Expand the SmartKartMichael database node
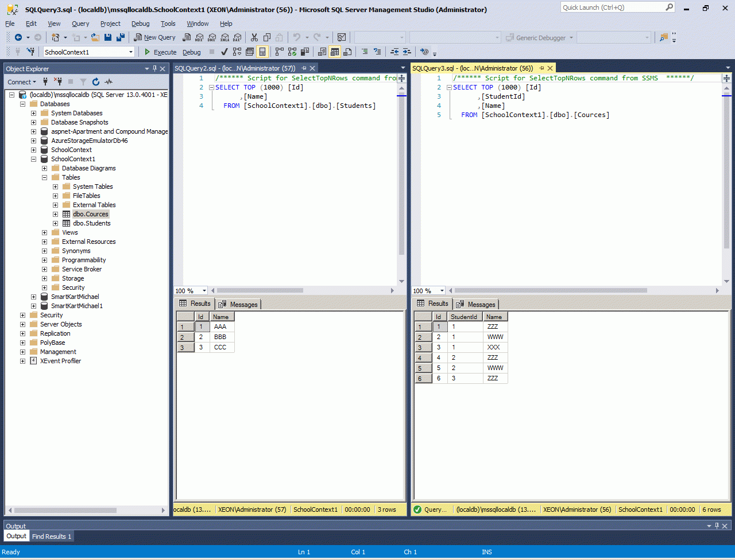The image size is (735, 560). tap(34, 297)
